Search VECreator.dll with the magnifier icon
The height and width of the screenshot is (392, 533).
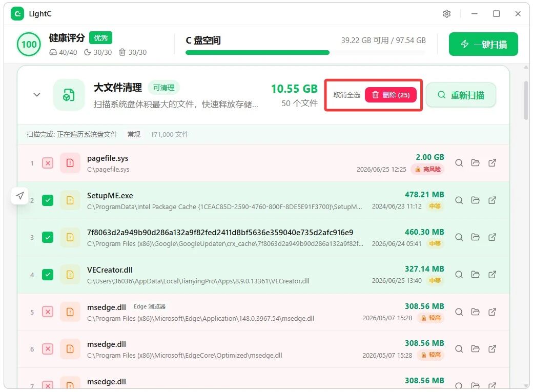(x=459, y=274)
